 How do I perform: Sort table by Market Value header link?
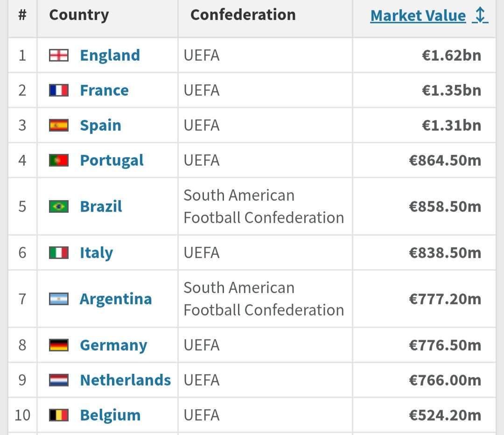pyautogui.click(x=418, y=15)
